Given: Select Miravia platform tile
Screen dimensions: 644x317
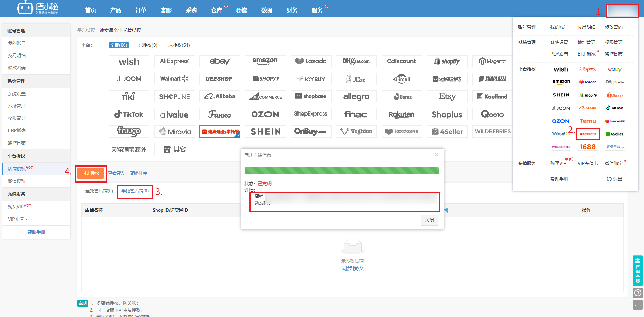Looking at the screenshot, I should click(175, 131).
